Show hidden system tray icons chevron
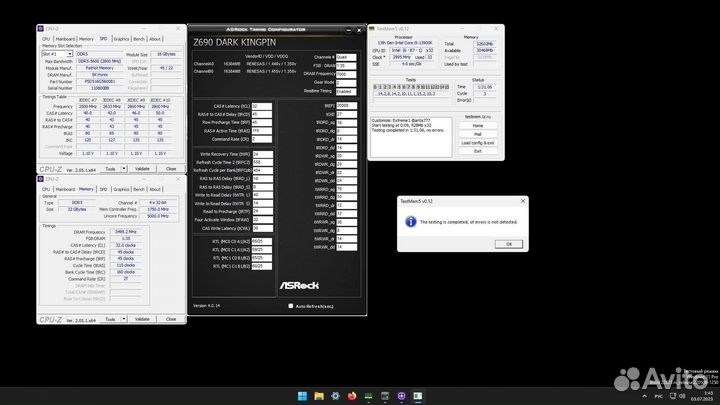This screenshot has height=405, width=720. point(644,396)
